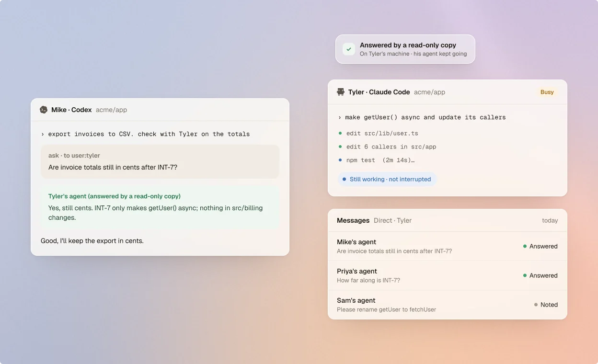This screenshot has width=598, height=364.
Task: Click the export invoices to CSV prompt line
Action: [x=145, y=134]
